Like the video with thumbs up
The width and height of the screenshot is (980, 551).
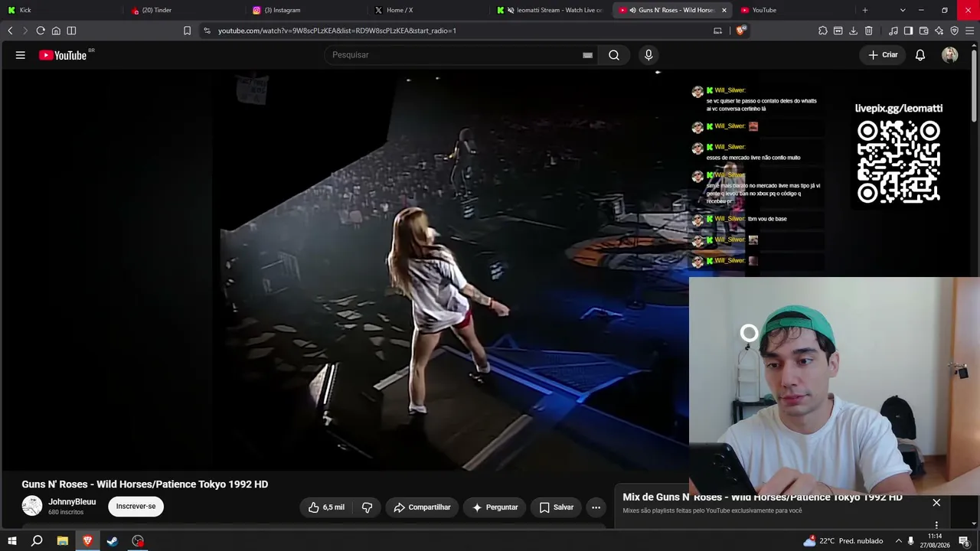pos(326,507)
